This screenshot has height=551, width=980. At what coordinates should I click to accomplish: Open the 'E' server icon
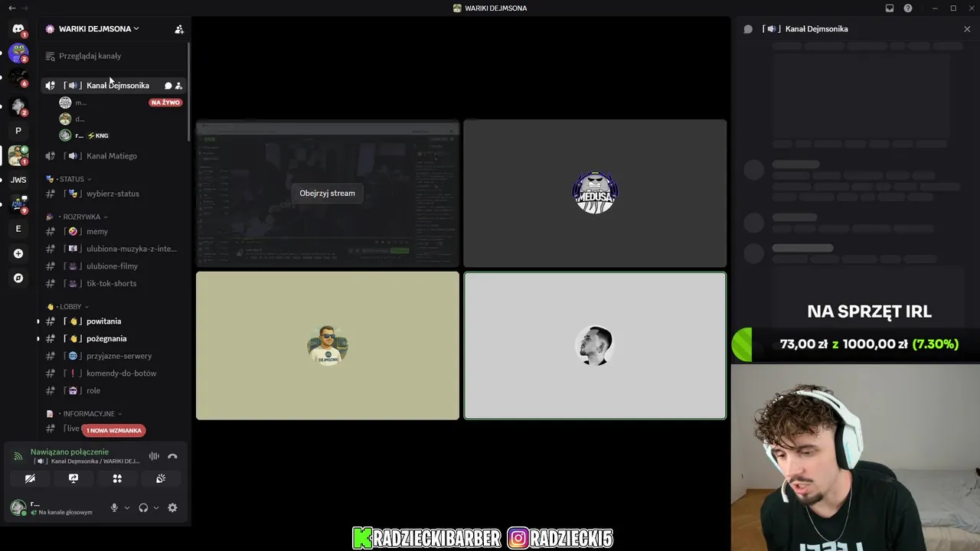[x=18, y=229]
